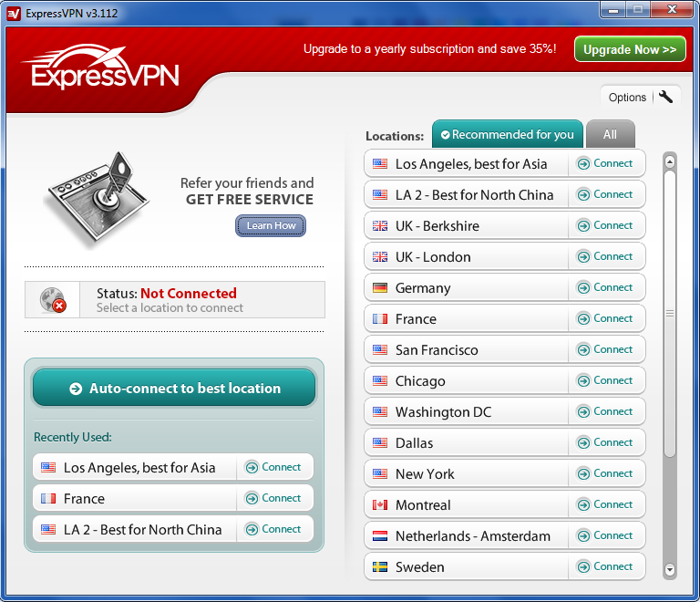Click the Canadian flag beside Montreal

point(380,505)
